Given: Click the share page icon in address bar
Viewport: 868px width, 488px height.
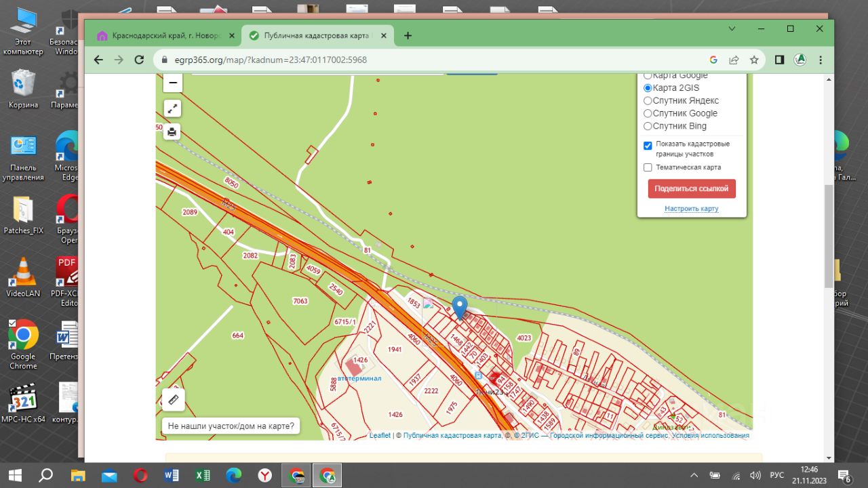Looking at the screenshot, I should pyautogui.click(x=734, y=60).
